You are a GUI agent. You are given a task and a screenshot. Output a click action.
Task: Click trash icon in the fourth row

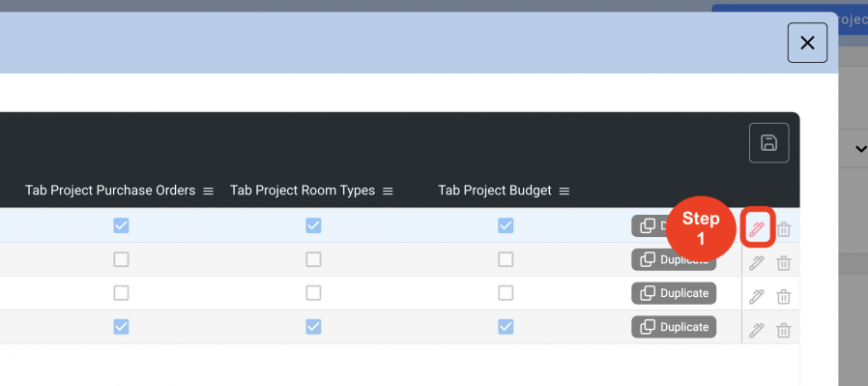coord(783,330)
